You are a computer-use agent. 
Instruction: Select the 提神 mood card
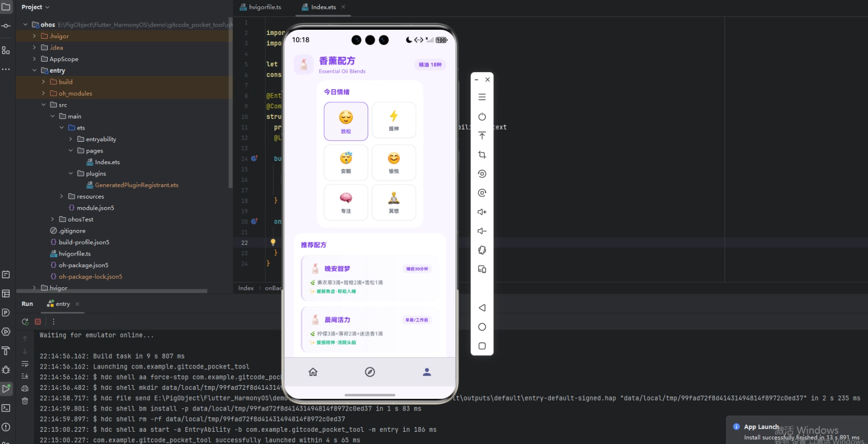[394, 121]
